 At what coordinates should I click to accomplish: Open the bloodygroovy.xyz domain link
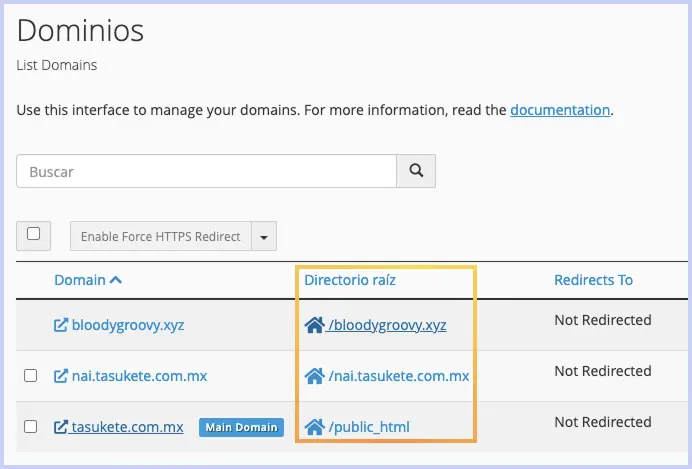128,325
